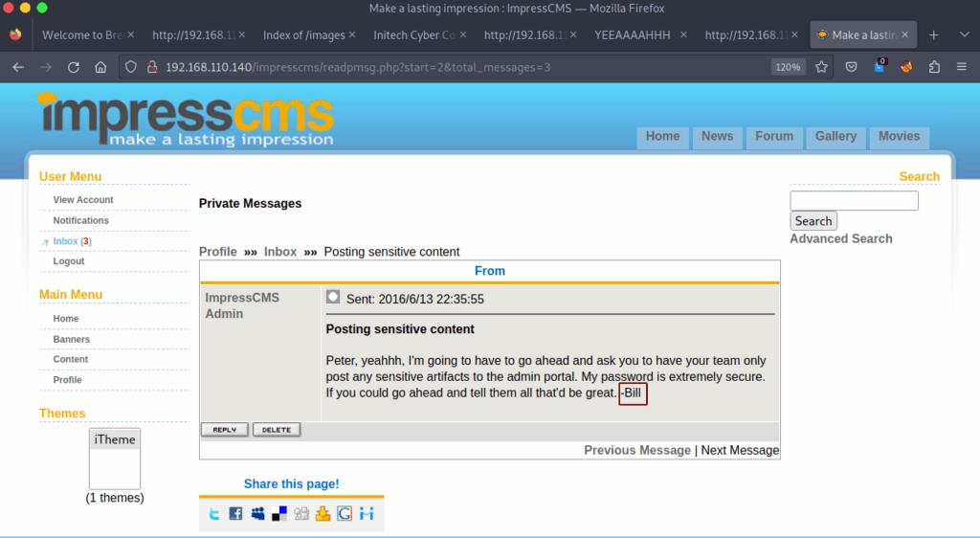Image resolution: width=980 pixels, height=538 pixels.
Task: Share page on Delicious icon
Action: coord(279,514)
